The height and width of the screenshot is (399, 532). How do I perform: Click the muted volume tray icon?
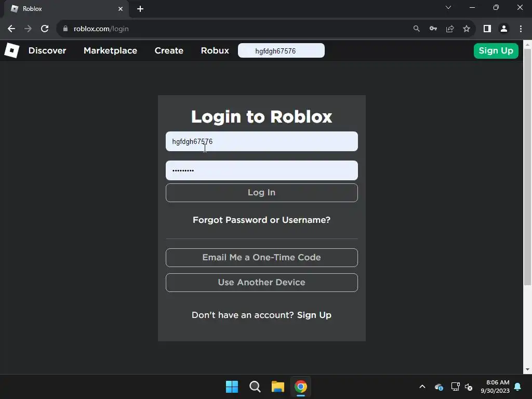tap(469, 387)
